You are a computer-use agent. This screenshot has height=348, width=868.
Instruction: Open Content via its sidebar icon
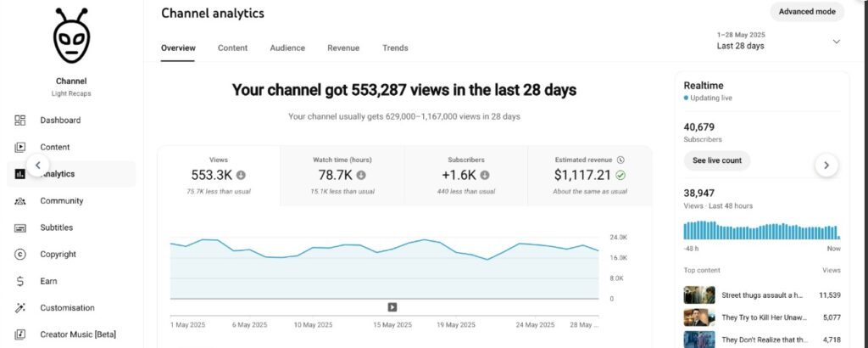(20, 147)
